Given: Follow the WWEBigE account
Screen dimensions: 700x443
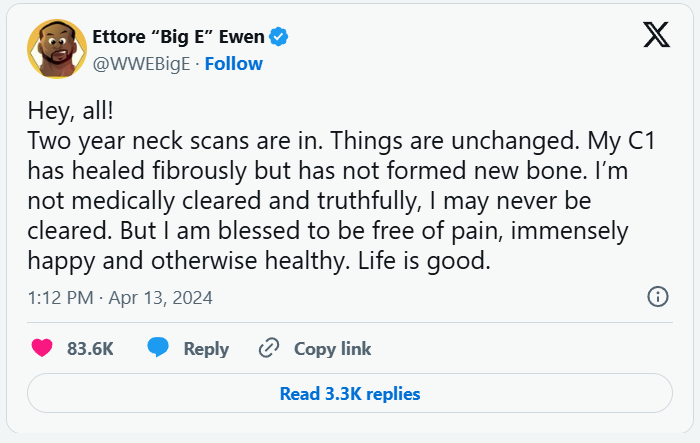Looking at the screenshot, I should (233, 64).
